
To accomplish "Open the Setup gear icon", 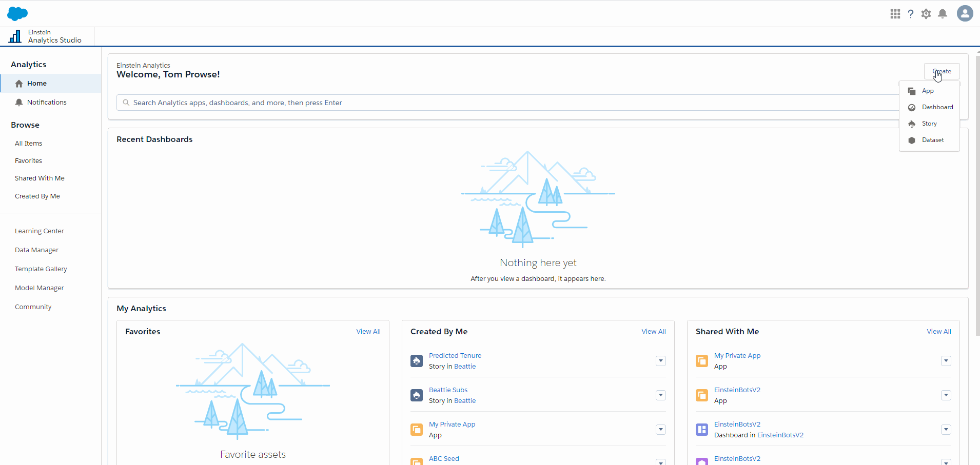I will tap(926, 14).
